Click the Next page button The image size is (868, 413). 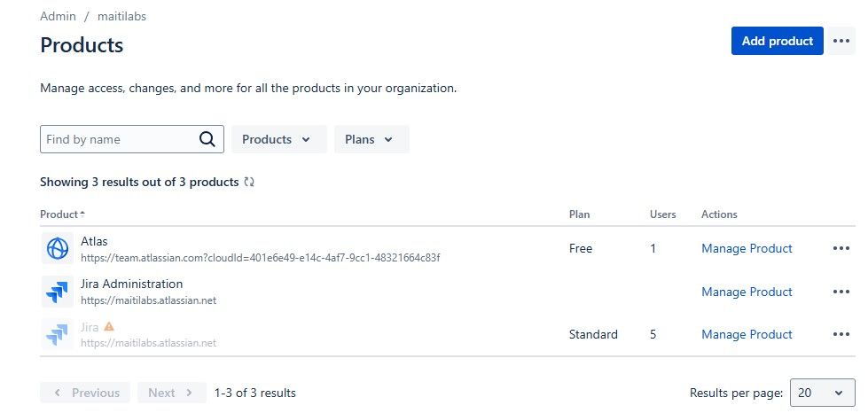172,394
